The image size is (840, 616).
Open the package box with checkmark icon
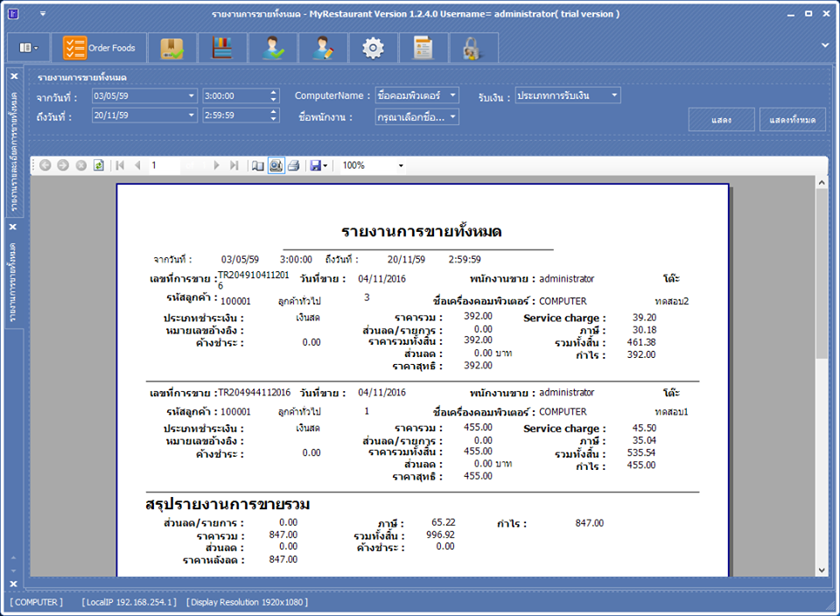click(x=172, y=47)
